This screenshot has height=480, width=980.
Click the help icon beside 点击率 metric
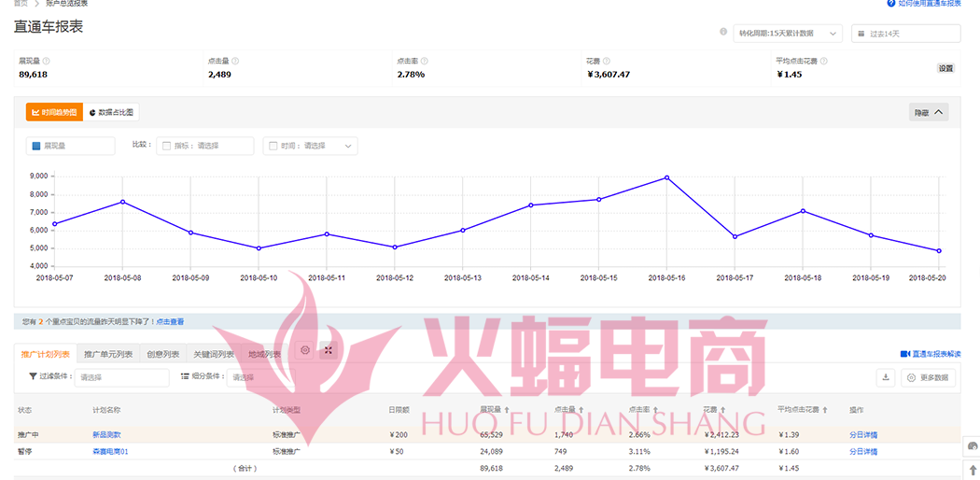(424, 62)
